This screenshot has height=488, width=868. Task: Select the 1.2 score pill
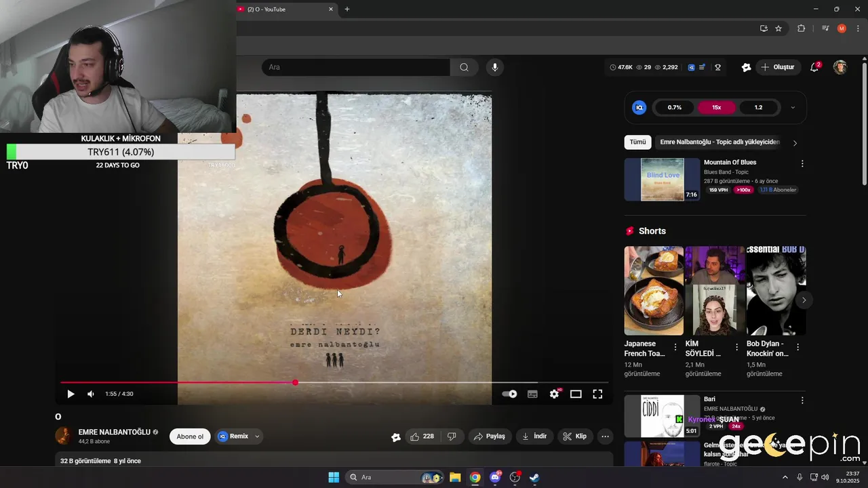[x=758, y=107]
